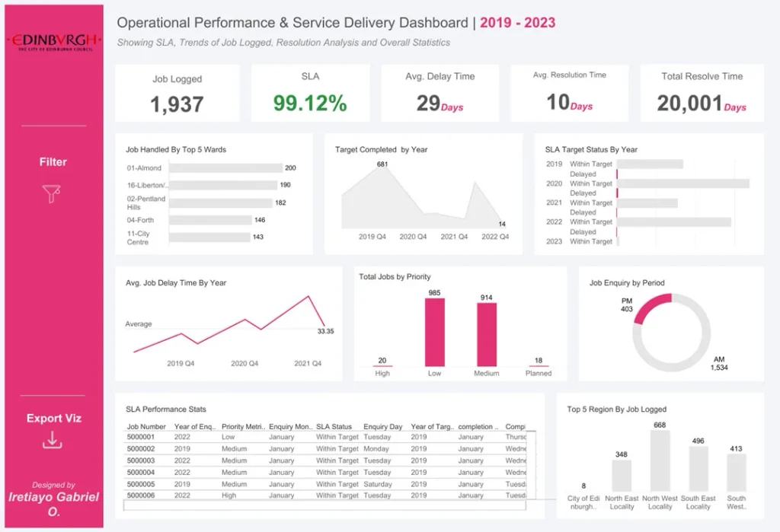Click the 33.35 point on delay line chart
Image resolution: width=780 pixels, height=532 pixels.
point(325,327)
